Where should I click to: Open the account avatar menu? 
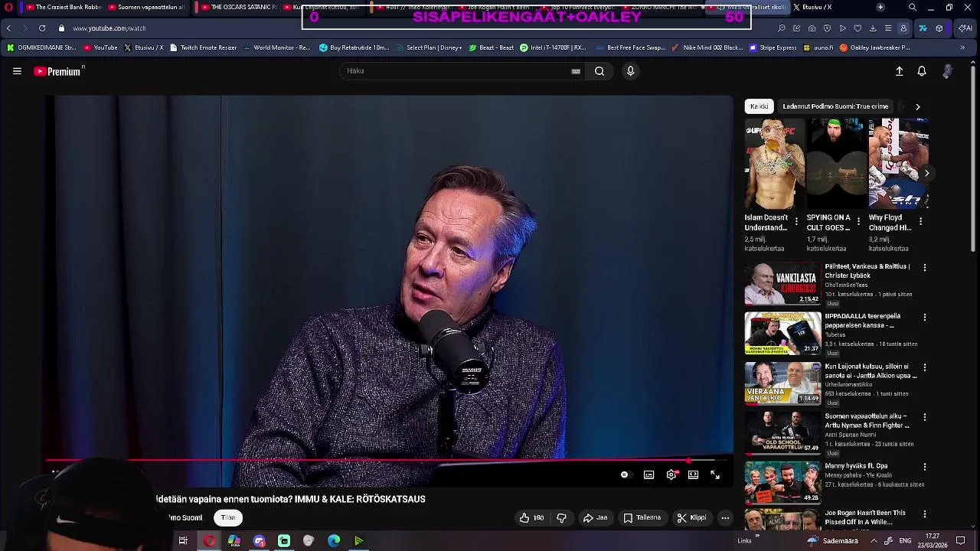[x=947, y=71]
